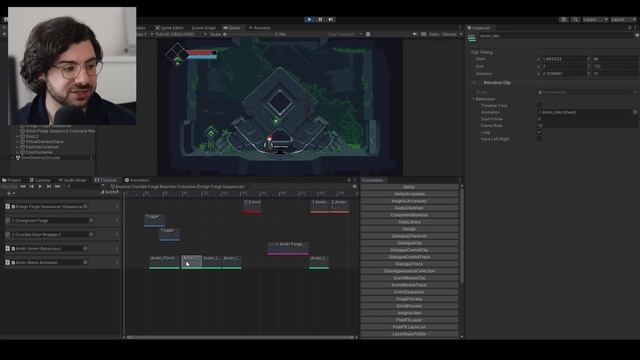This screenshot has width=640, height=360.
Task: Click the Timeline settings gear icon
Action: point(354,187)
